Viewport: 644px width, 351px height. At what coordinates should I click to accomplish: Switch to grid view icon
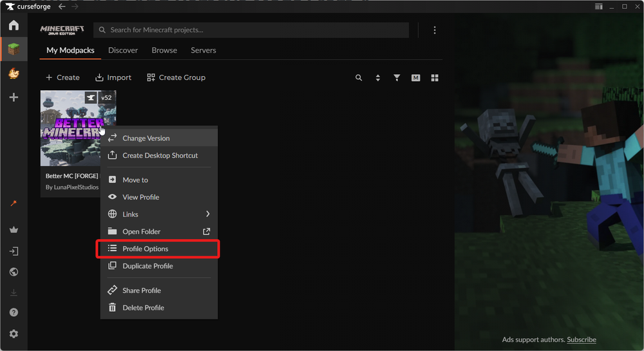coord(435,77)
